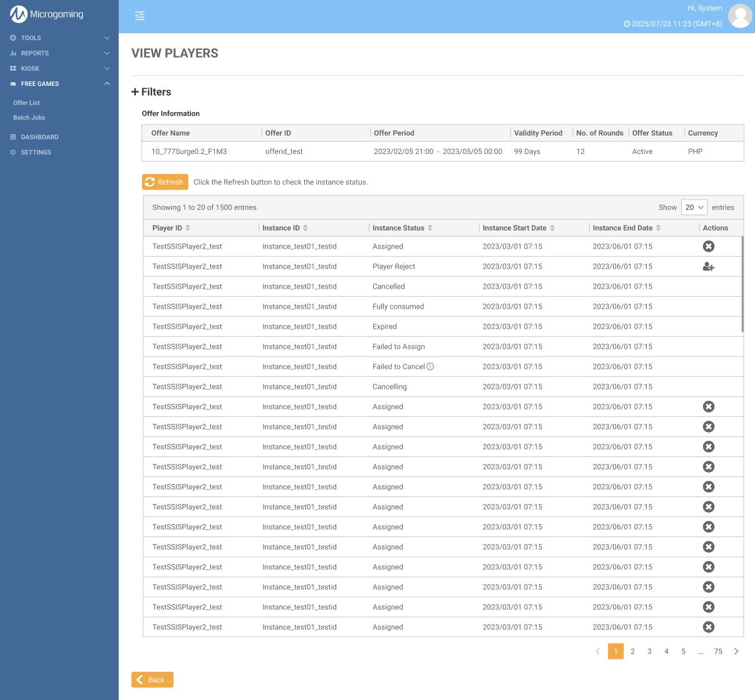Go to page 75 of results

(x=718, y=652)
